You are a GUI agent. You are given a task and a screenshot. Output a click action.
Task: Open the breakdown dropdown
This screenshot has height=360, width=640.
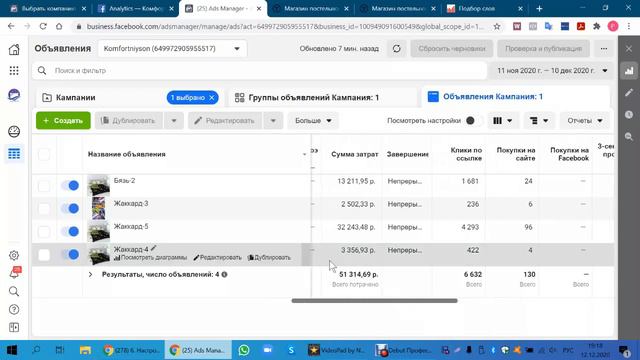tap(539, 121)
